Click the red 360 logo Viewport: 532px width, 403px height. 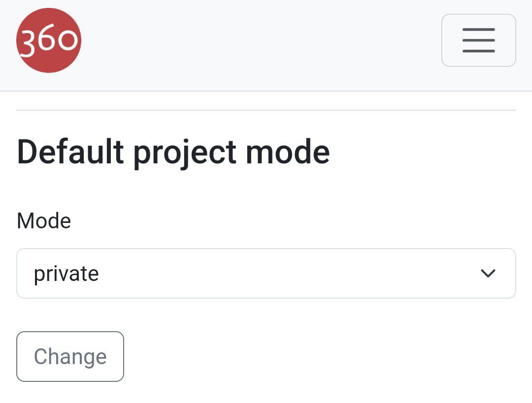(48, 40)
